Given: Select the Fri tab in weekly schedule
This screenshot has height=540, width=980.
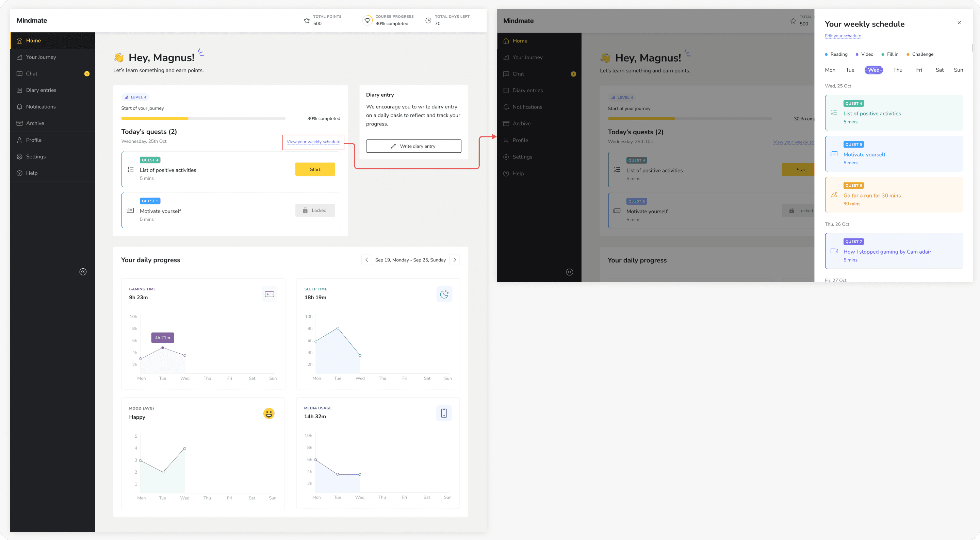Looking at the screenshot, I should pos(919,70).
